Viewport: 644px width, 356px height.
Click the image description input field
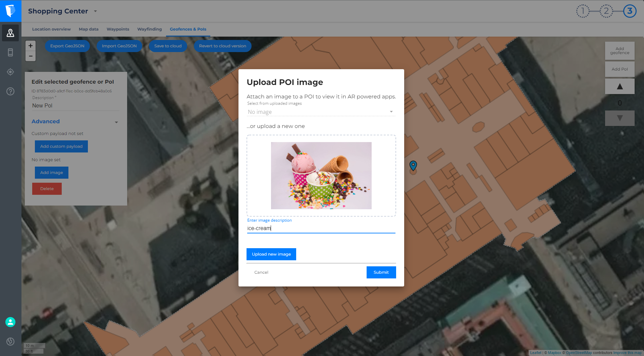tap(321, 228)
